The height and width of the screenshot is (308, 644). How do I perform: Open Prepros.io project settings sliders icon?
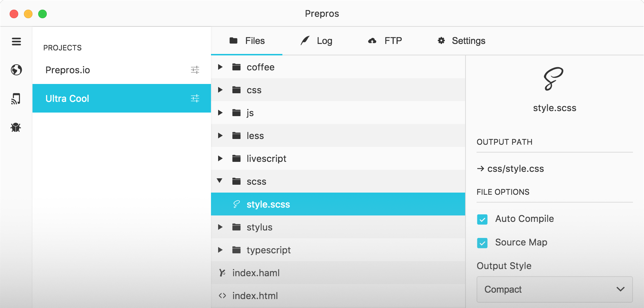(x=195, y=70)
